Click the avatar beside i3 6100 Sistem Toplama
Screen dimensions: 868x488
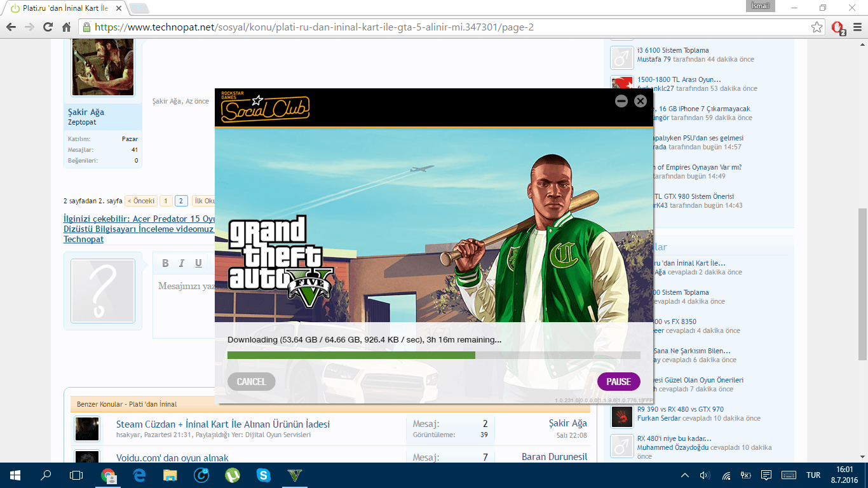coord(622,58)
